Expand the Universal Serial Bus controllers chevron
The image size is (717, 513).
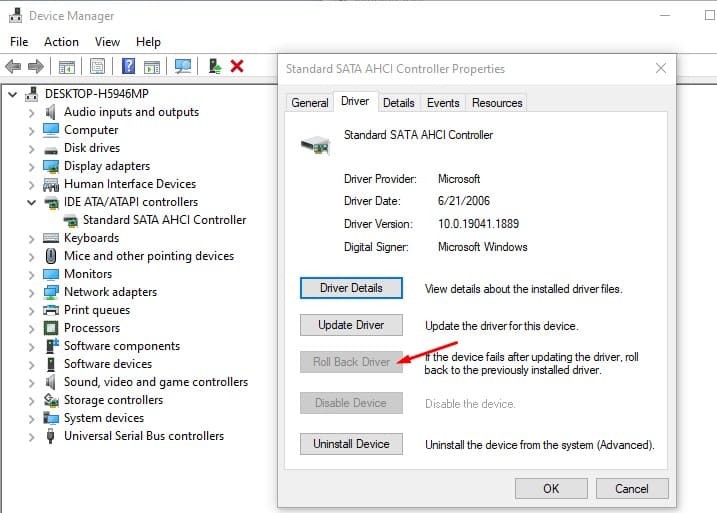[31, 437]
